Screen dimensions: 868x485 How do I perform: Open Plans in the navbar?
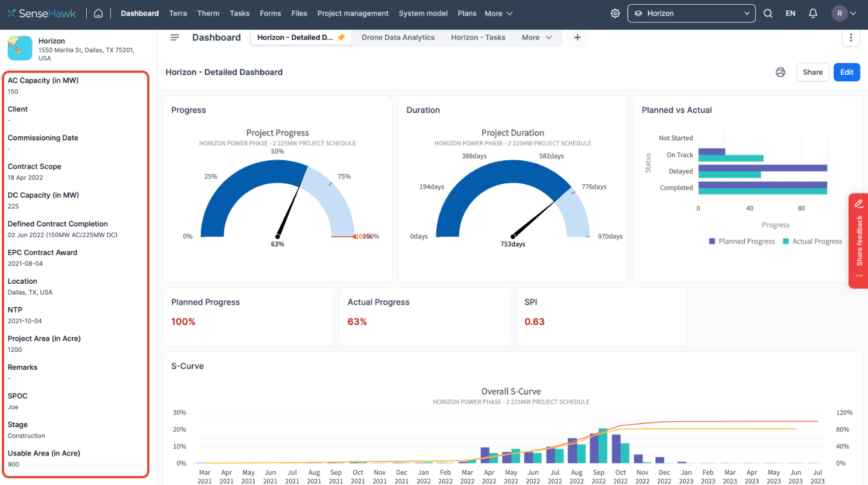tap(467, 13)
